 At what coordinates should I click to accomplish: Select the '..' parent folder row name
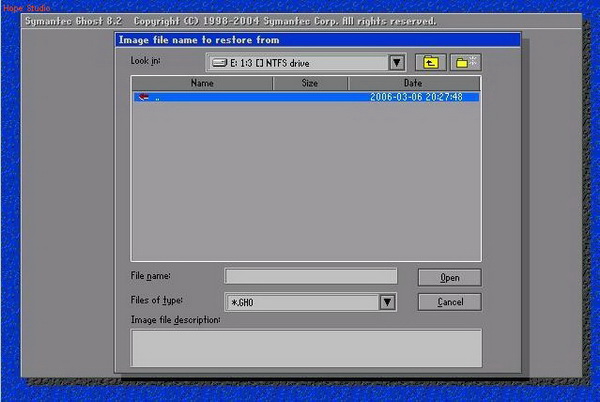pyautogui.click(x=157, y=98)
